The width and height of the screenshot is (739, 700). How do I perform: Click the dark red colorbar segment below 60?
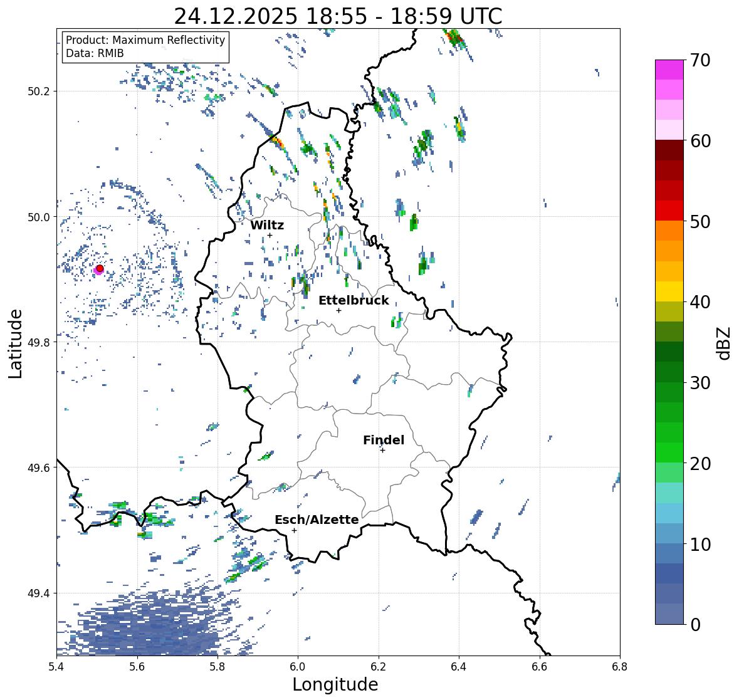point(669,150)
